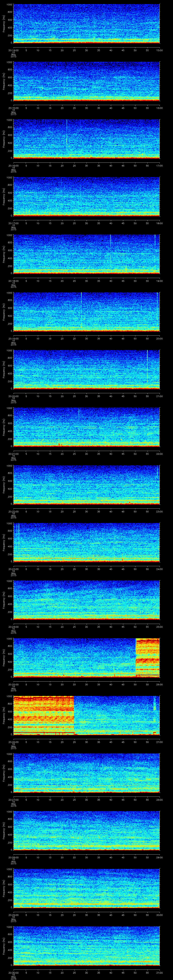Click the 20:16:00 start time label
Image resolution: width=173 pixels, height=980 pixels.
click(14, 166)
